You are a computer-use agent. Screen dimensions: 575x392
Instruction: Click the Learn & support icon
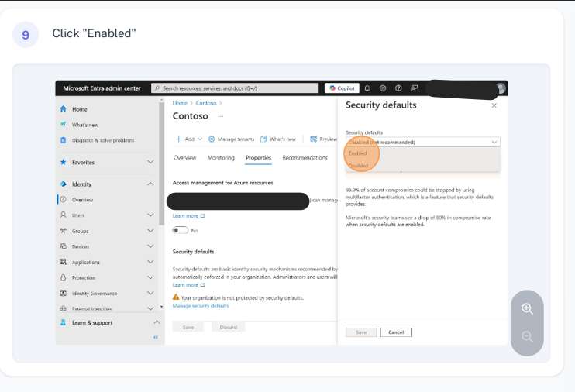pyautogui.click(x=63, y=322)
